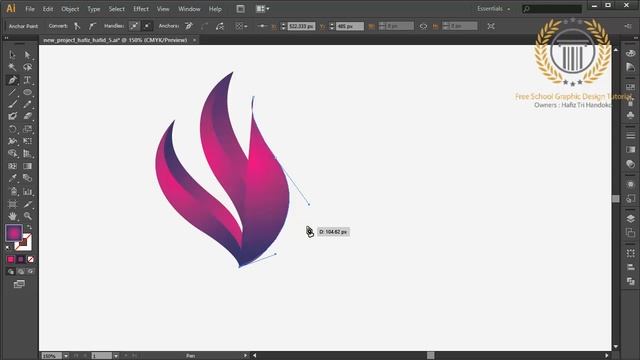
Task: Select the Ellipse shape tool
Action: (x=27, y=92)
